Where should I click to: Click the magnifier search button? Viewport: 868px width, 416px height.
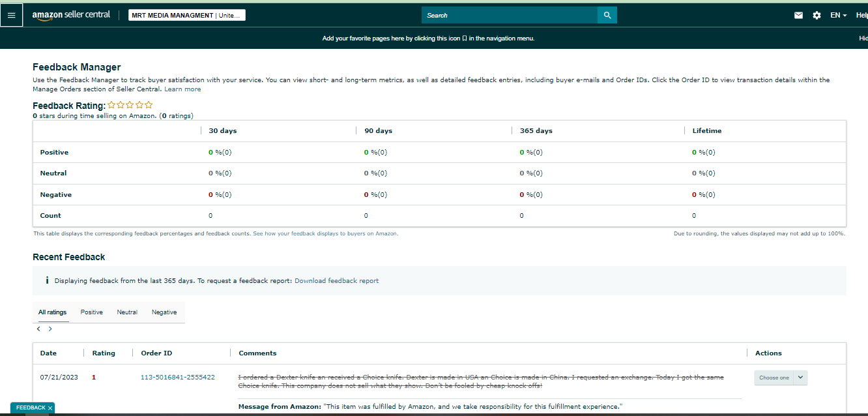click(607, 15)
